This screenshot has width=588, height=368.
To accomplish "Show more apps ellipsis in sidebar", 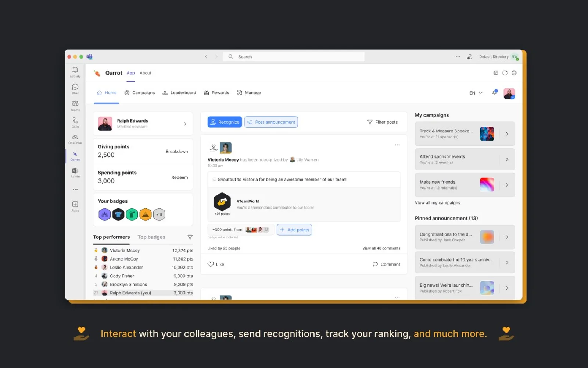I will tap(75, 190).
